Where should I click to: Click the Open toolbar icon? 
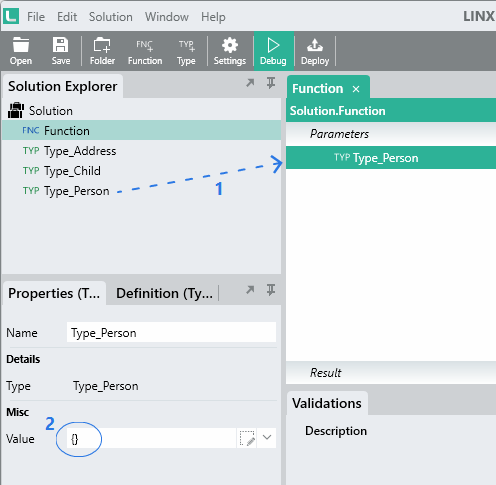(21, 51)
